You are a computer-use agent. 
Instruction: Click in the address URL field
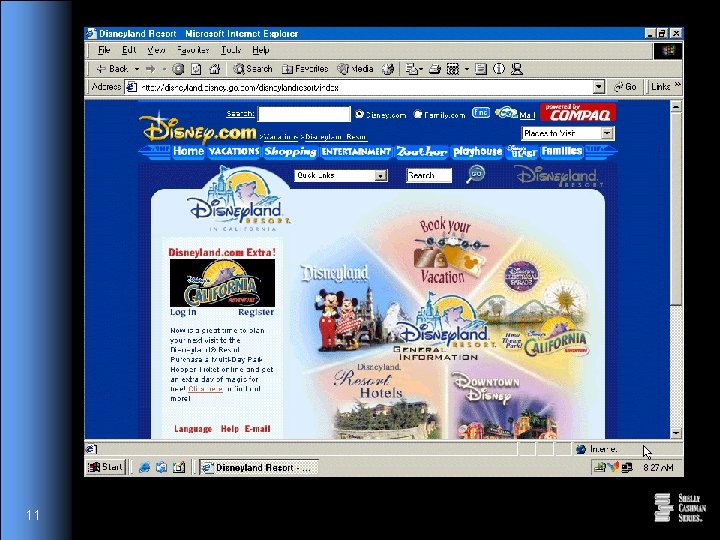pyautogui.click(x=365, y=87)
